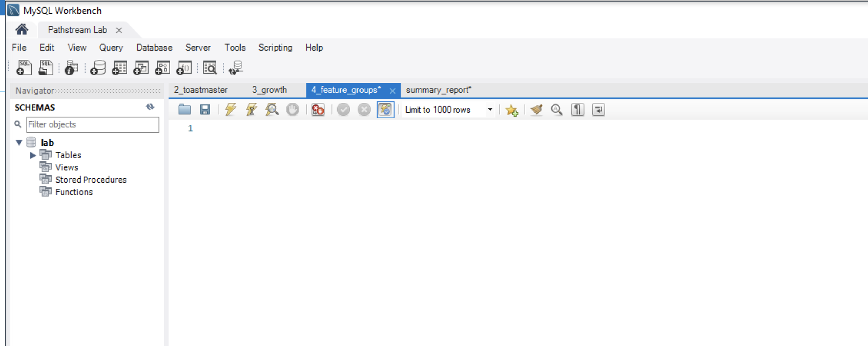
Task: Open the View menu
Action: (77, 48)
